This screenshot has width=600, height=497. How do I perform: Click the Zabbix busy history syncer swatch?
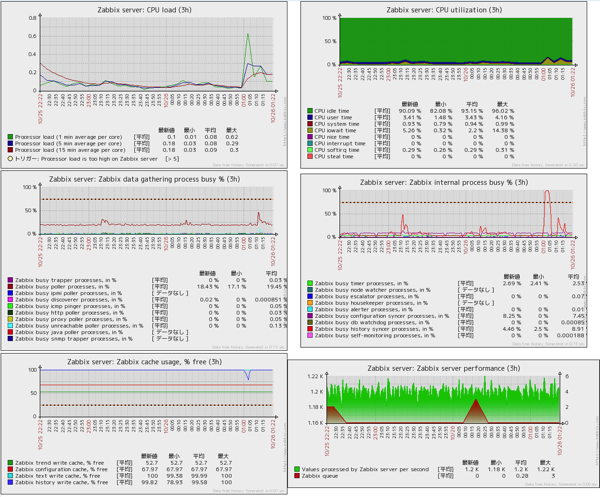coord(310,329)
